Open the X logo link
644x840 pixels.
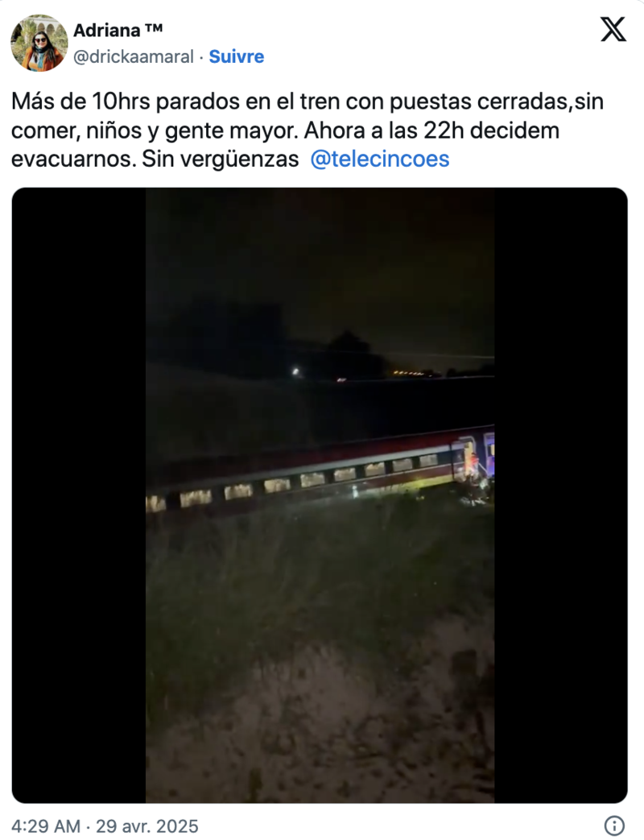coord(613,29)
